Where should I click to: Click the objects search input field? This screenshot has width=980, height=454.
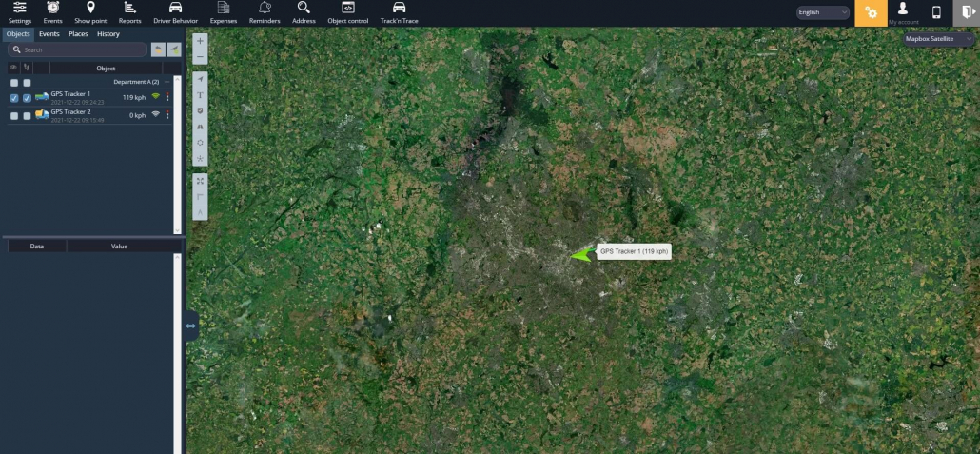click(77, 50)
